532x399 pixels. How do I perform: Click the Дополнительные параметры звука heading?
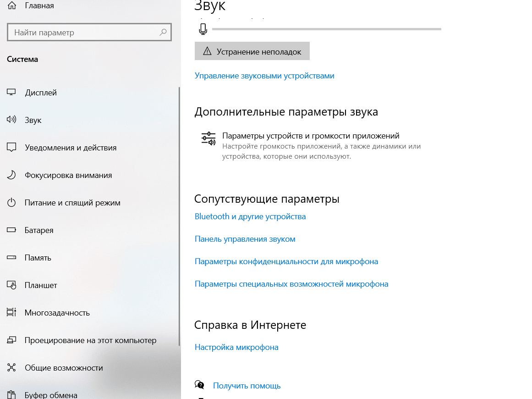pyautogui.click(x=286, y=112)
